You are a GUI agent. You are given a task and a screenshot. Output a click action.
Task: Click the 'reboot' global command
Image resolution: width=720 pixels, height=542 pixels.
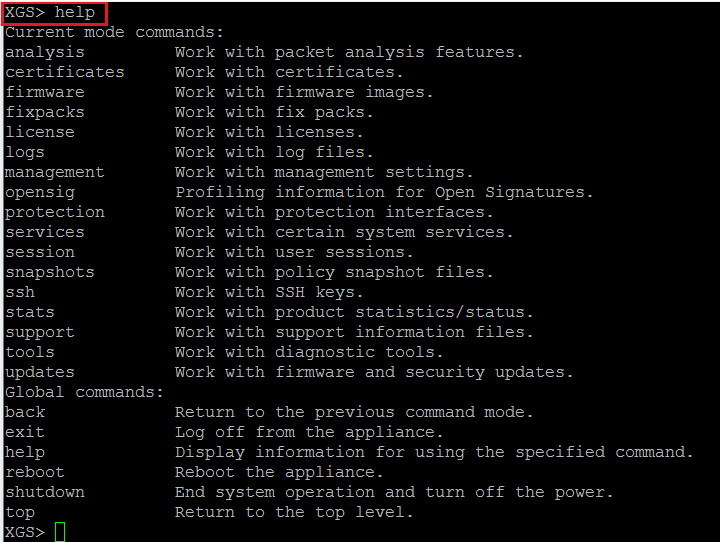[35, 472]
